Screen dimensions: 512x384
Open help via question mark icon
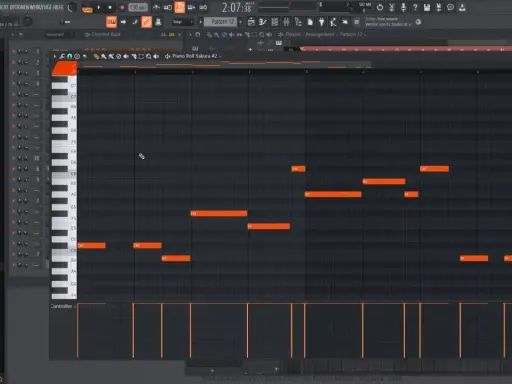click(415, 7)
